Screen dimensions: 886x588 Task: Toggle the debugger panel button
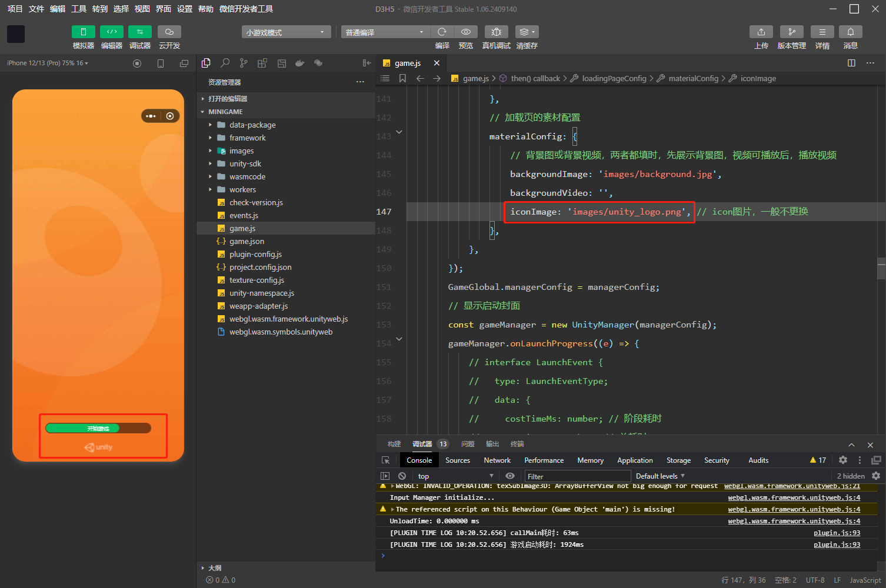coord(139,32)
